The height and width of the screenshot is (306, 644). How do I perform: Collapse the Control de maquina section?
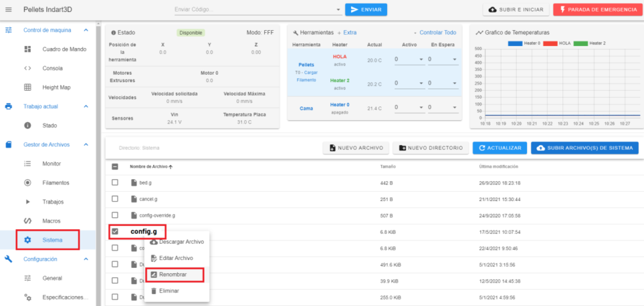coord(86,30)
